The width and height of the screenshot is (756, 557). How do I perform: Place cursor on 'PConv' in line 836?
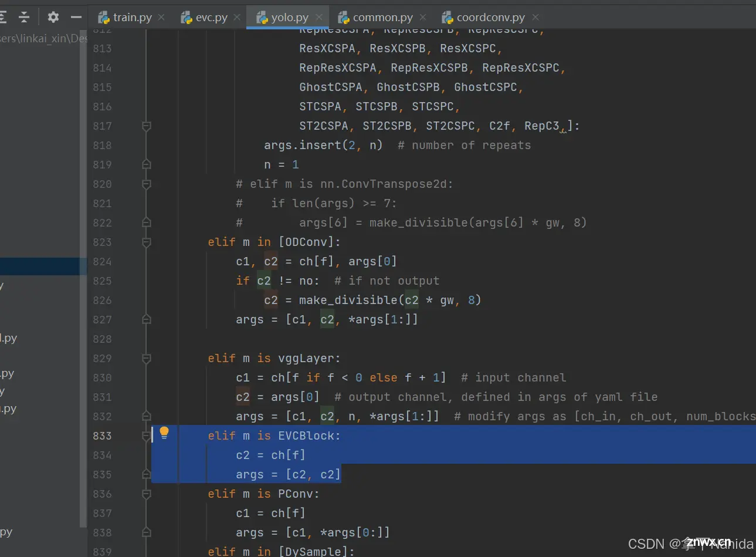pyautogui.click(x=296, y=494)
